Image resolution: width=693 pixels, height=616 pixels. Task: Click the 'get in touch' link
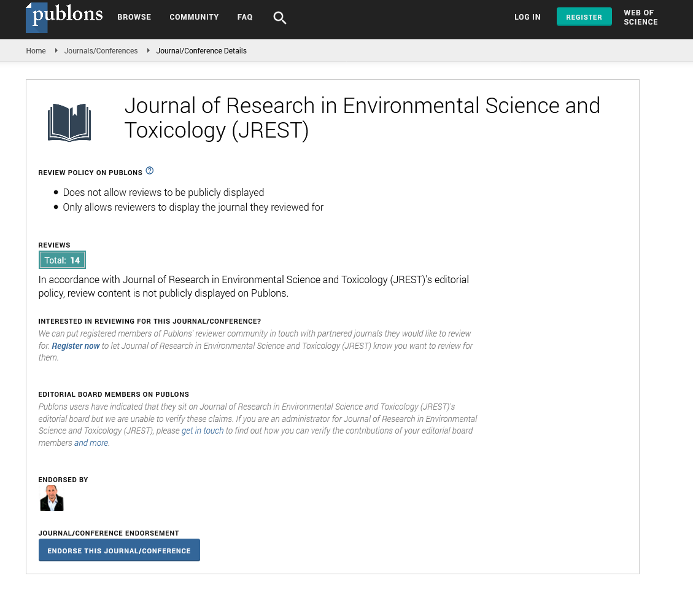203,431
